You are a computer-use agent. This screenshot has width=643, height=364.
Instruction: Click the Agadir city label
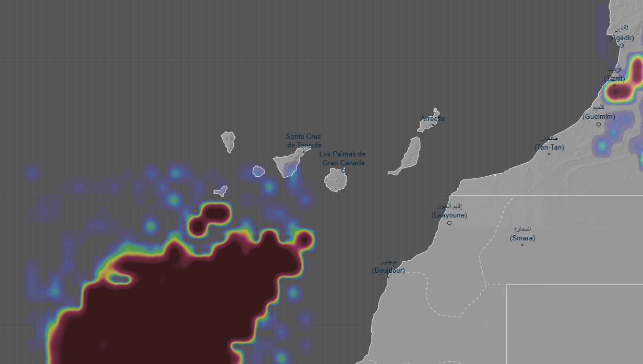[x=622, y=33]
